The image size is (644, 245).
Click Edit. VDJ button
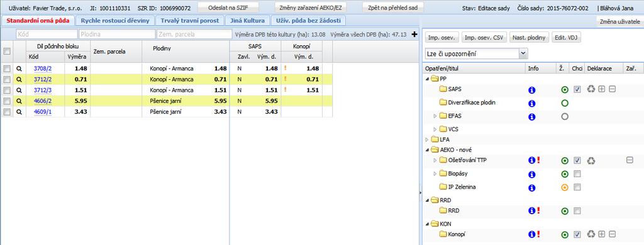(x=566, y=37)
